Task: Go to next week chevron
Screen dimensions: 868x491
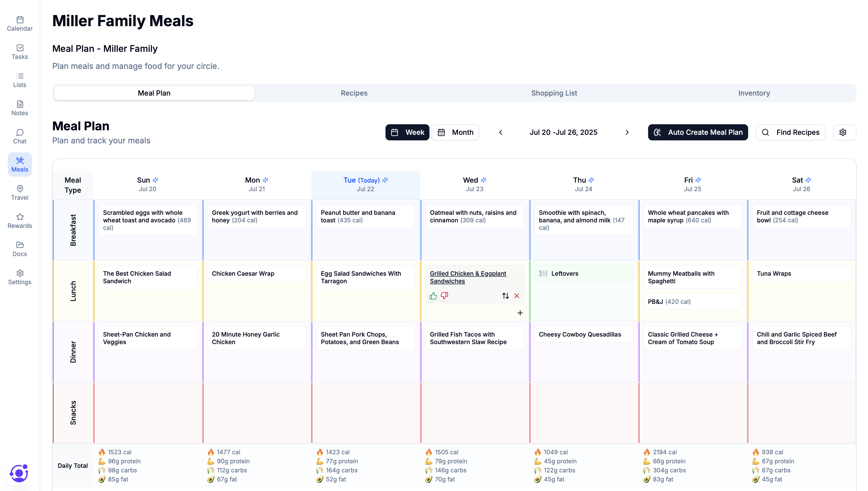Action: 627,132
